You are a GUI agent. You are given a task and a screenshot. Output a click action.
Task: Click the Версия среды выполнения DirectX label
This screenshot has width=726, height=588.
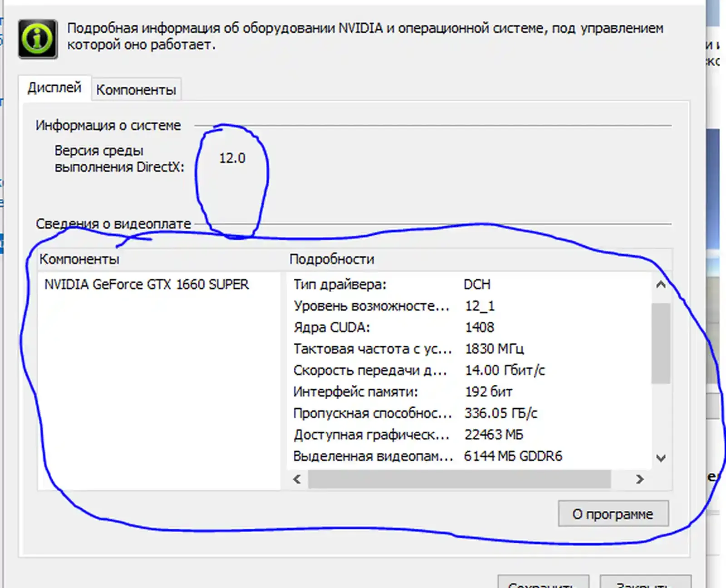point(120,159)
